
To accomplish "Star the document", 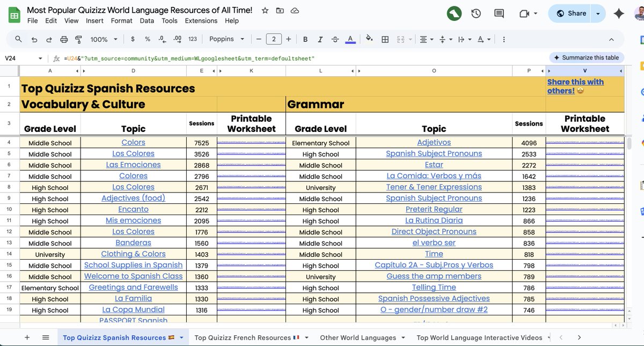I will [x=265, y=10].
